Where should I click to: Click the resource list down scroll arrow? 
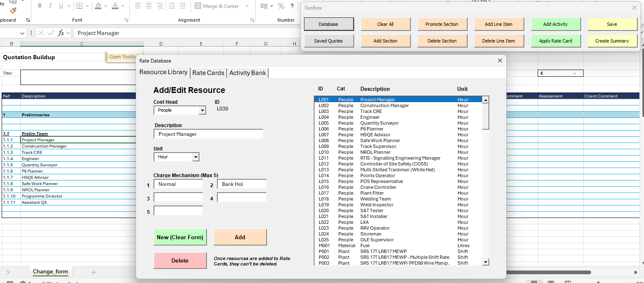point(486,262)
